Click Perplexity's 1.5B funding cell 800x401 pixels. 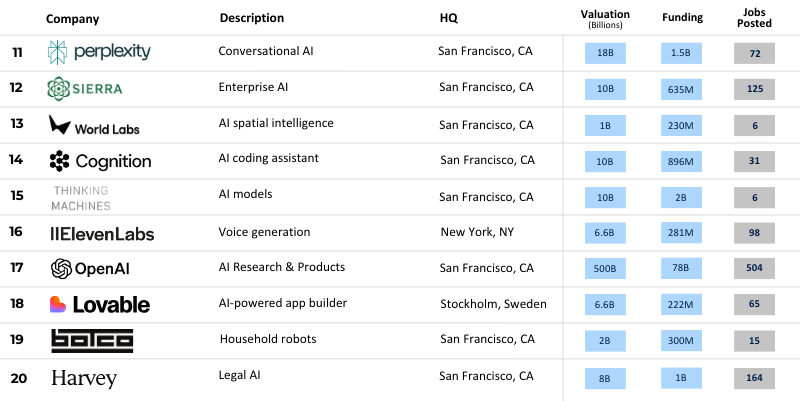pos(682,52)
